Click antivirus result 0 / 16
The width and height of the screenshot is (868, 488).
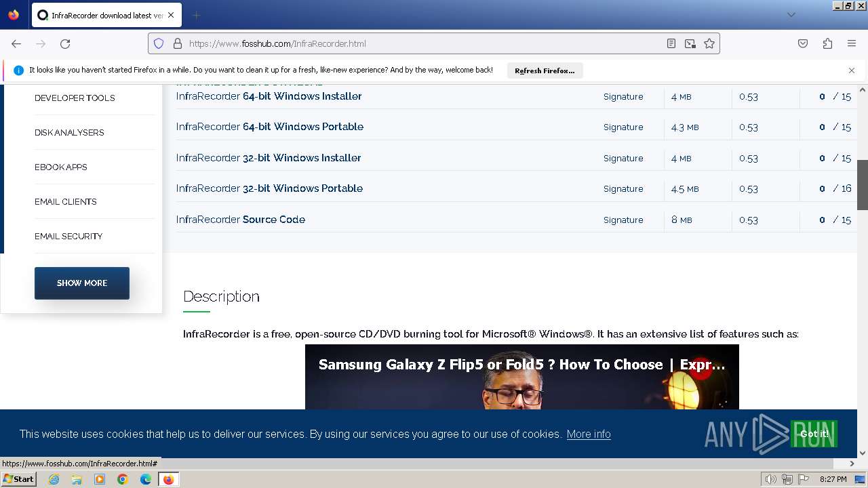(x=835, y=188)
